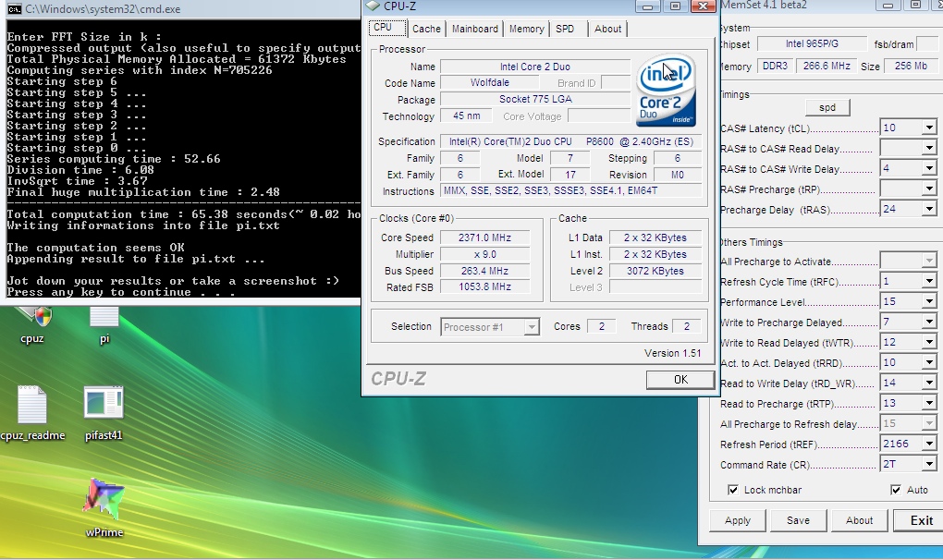Open the About tab in CPU-Z
This screenshot has height=560, width=943.
click(607, 29)
